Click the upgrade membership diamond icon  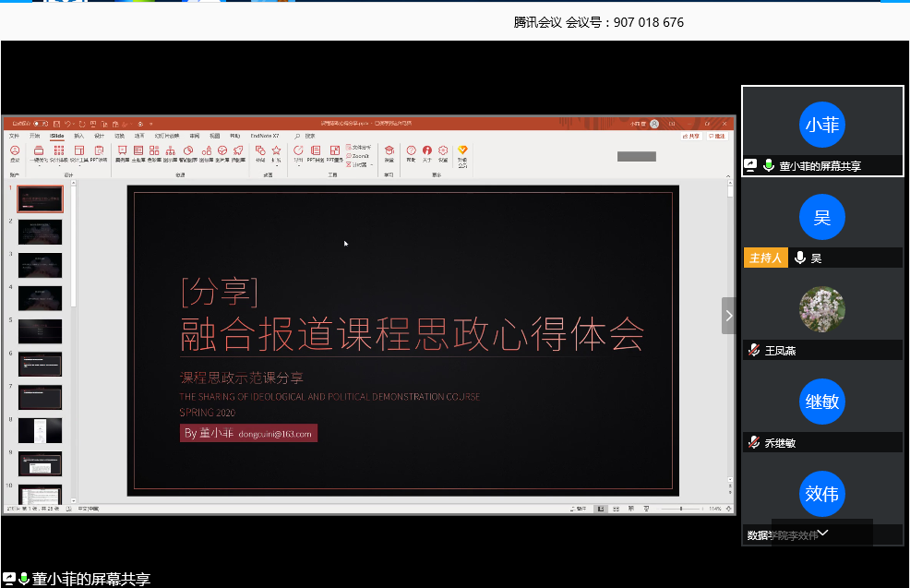463,150
